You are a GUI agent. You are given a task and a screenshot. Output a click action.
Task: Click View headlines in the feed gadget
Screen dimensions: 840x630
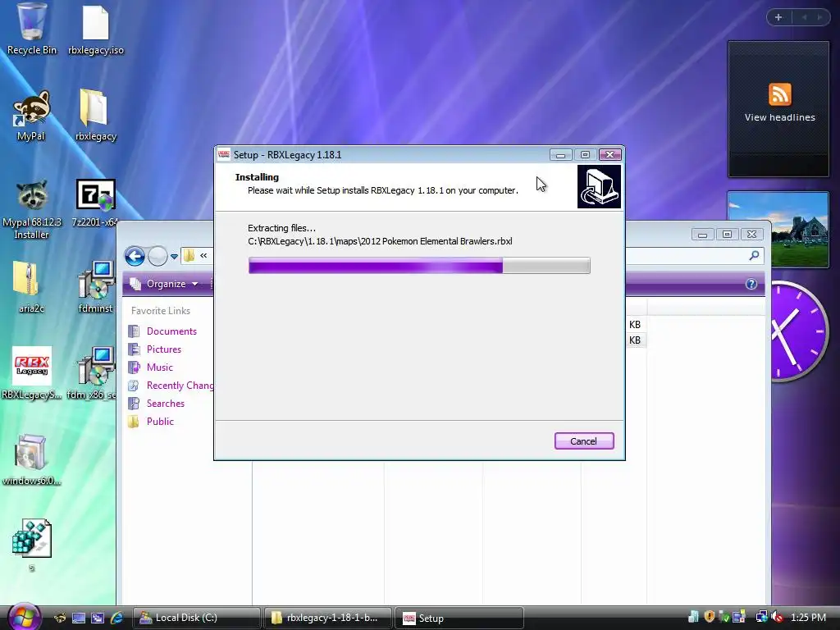pyautogui.click(x=779, y=117)
